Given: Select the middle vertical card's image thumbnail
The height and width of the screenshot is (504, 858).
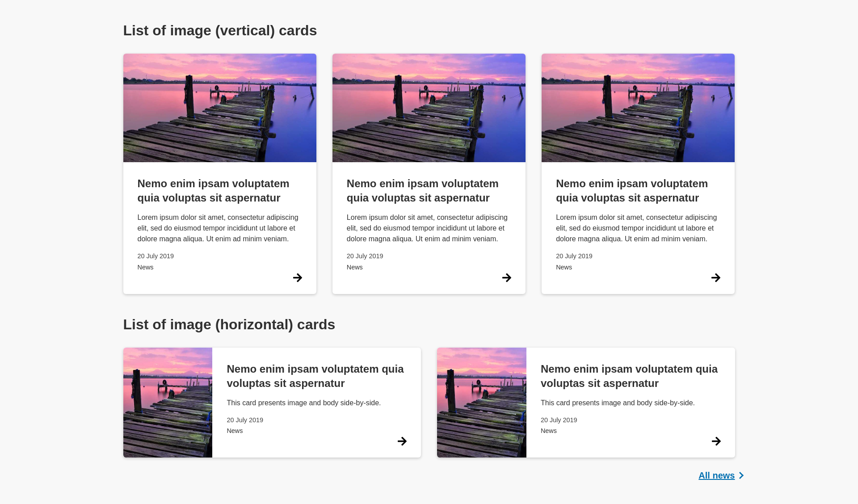Looking at the screenshot, I should [x=429, y=108].
